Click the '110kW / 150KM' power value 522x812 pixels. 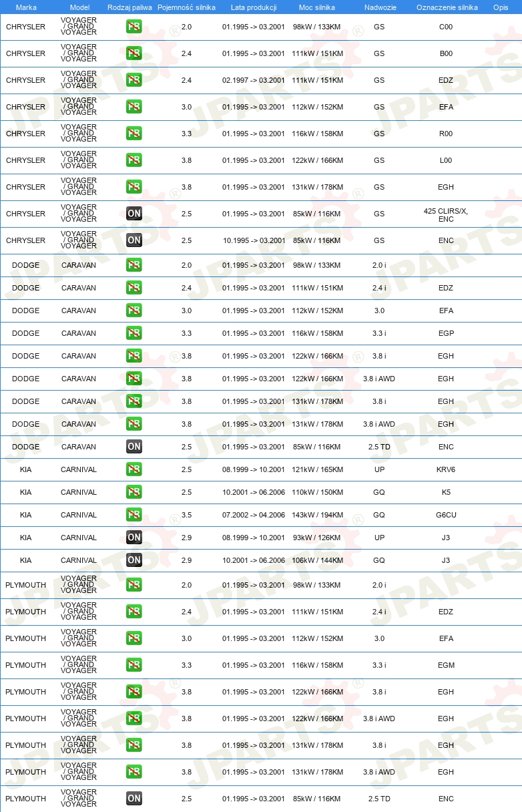[317, 492]
